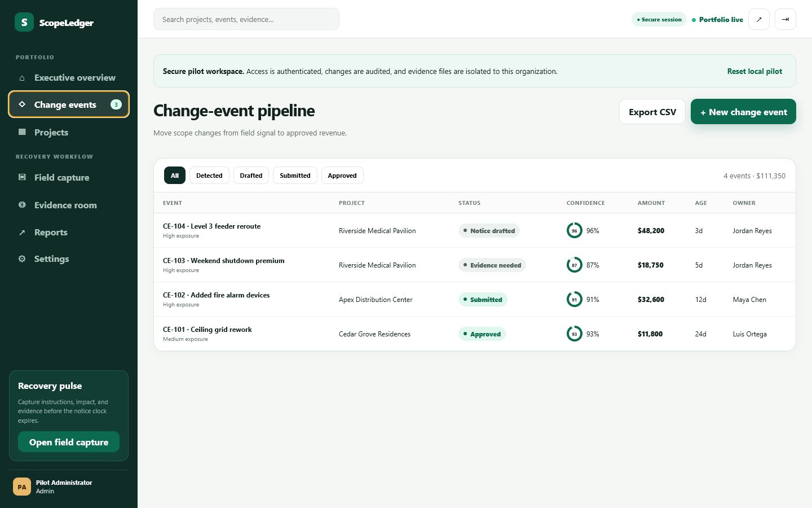Open the external link arrow button
This screenshot has width=812, height=508.
point(759,19)
